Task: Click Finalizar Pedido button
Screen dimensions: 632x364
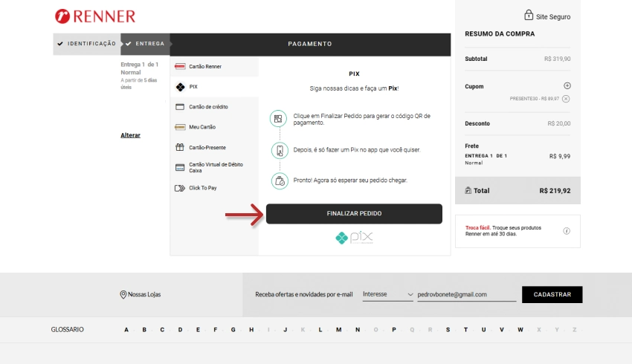Action: pos(354,214)
